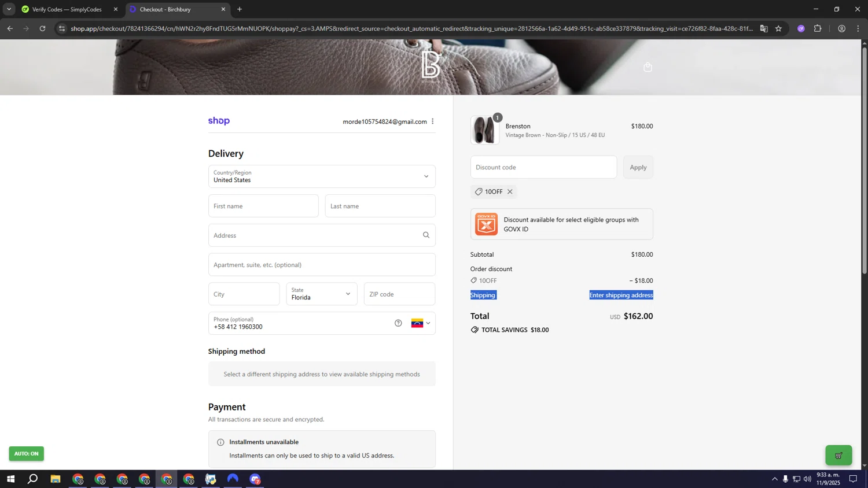Show hidden system tray icons
Screen dimensions: 868x488
[x=774, y=479]
